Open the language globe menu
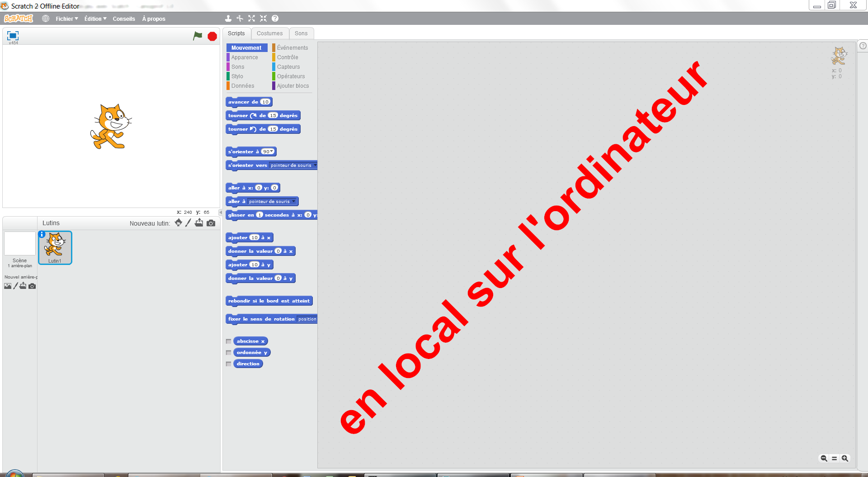Image resolution: width=868 pixels, height=477 pixels. pos(46,19)
